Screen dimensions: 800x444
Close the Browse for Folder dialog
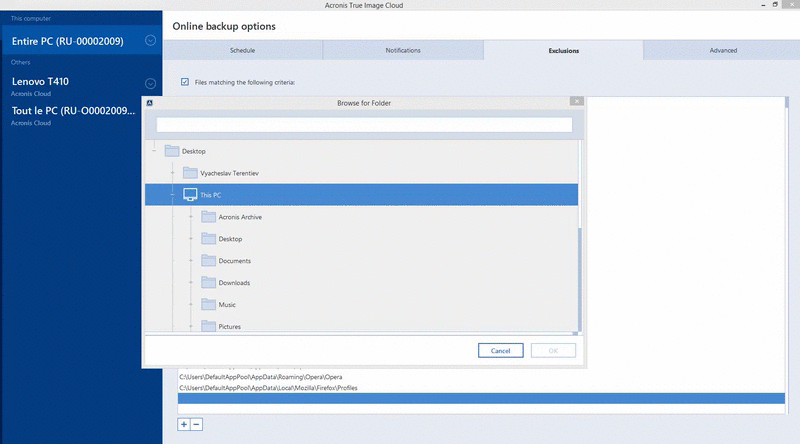(577, 101)
